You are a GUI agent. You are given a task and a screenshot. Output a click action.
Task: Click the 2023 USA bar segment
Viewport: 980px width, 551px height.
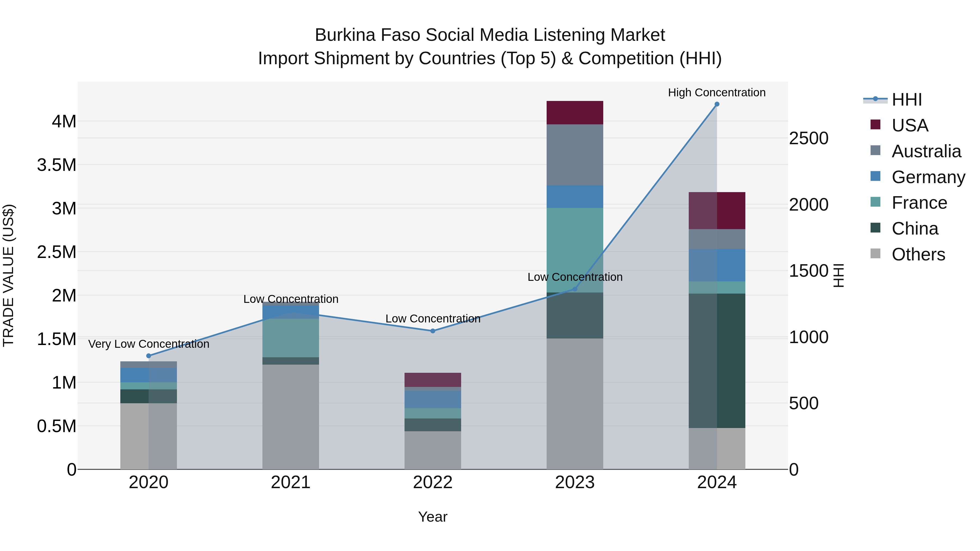(575, 113)
